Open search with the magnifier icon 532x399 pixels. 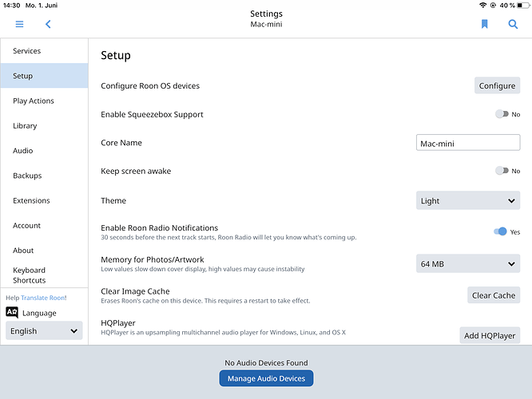point(513,24)
